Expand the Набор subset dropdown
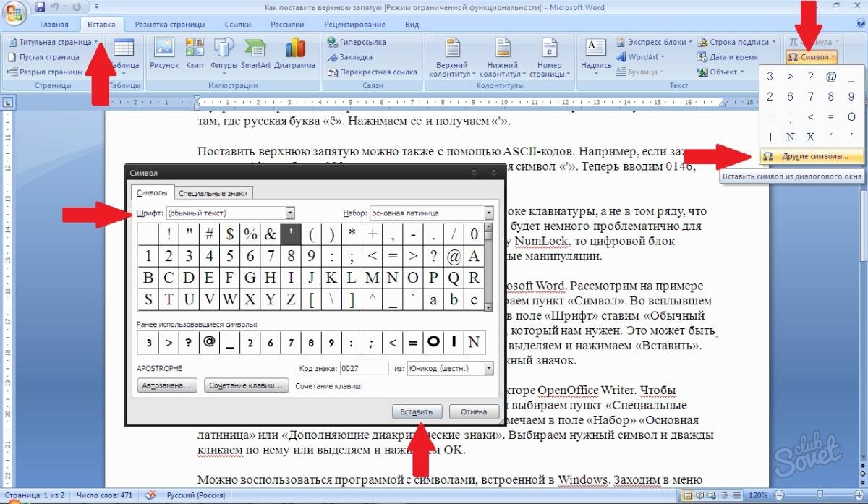Image resolution: width=868 pixels, height=504 pixels. click(489, 213)
